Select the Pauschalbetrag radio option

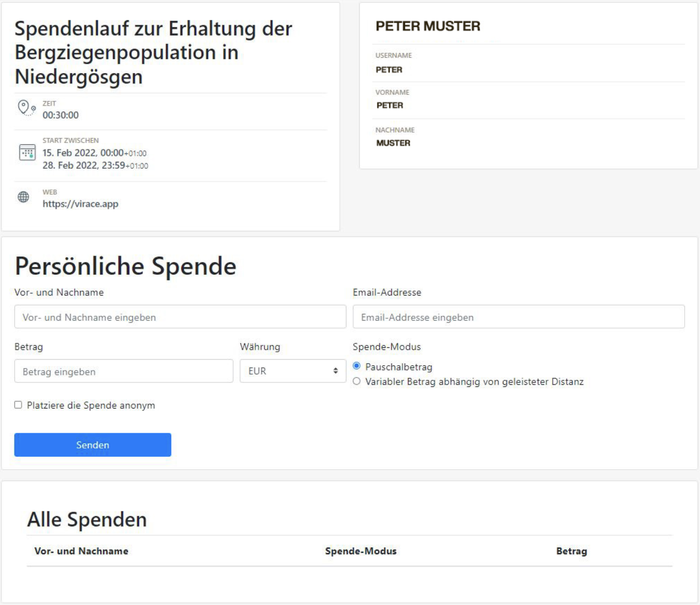357,366
